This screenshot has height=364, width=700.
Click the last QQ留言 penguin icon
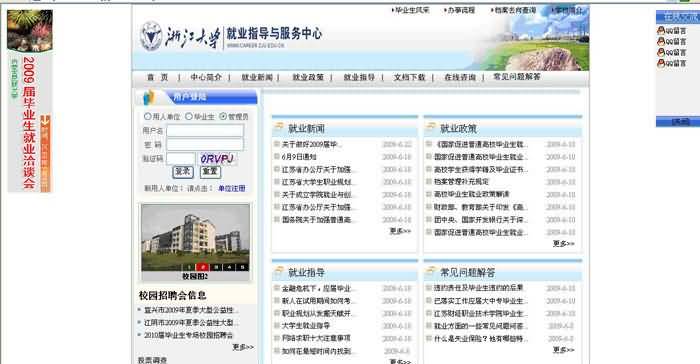661,63
